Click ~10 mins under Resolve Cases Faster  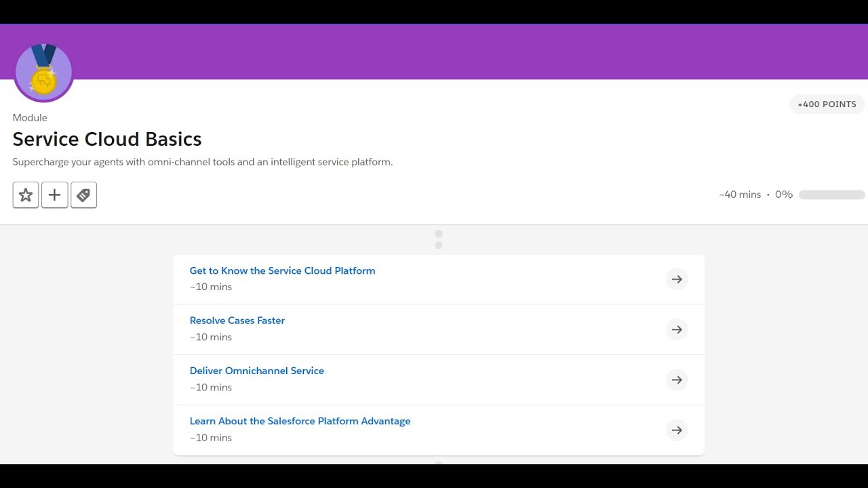click(211, 337)
